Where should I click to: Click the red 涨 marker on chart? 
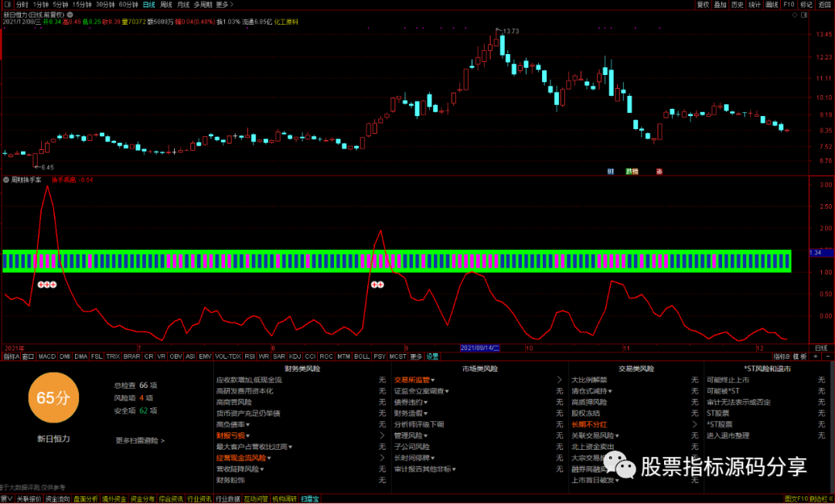(659, 172)
